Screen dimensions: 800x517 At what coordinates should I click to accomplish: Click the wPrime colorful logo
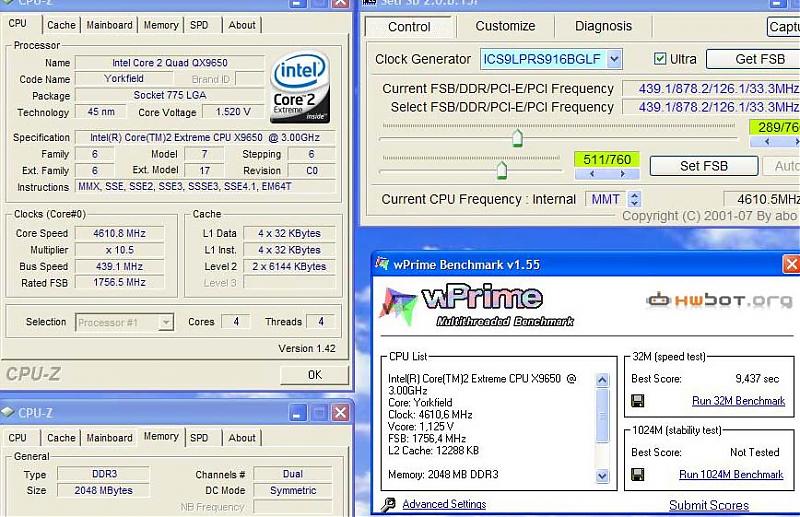[x=397, y=306]
